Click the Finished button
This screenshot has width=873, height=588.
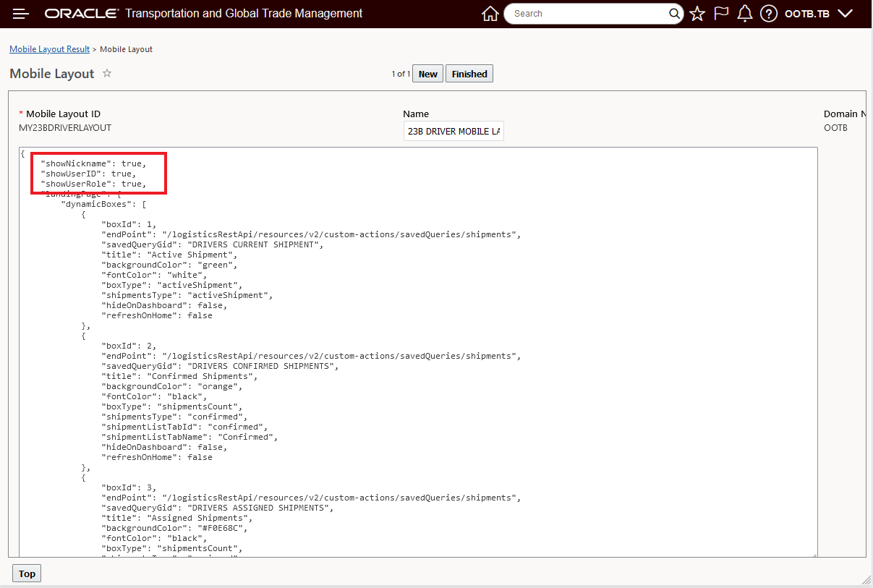coord(469,74)
